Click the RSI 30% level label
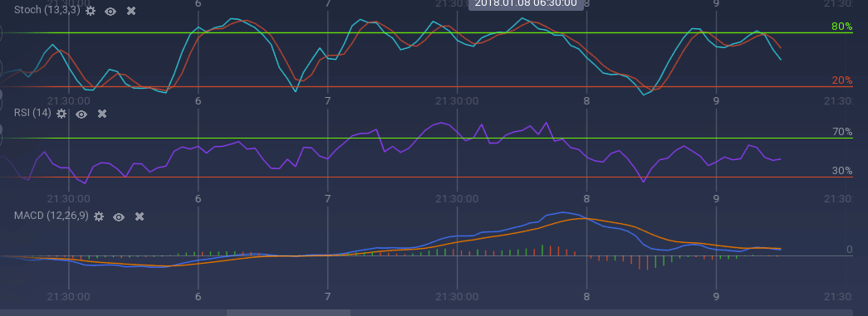 point(842,171)
